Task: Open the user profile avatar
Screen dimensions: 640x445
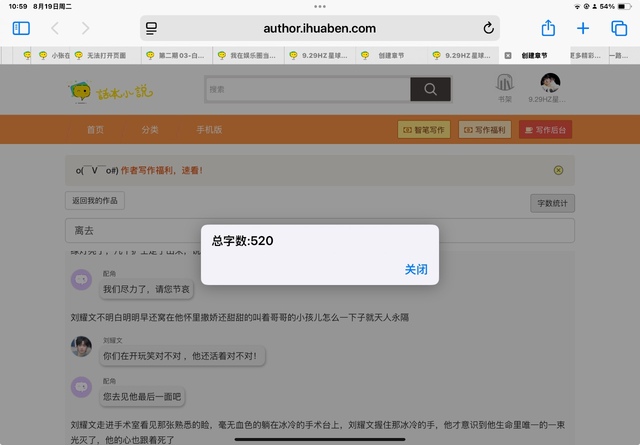Action: pyautogui.click(x=550, y=84)
